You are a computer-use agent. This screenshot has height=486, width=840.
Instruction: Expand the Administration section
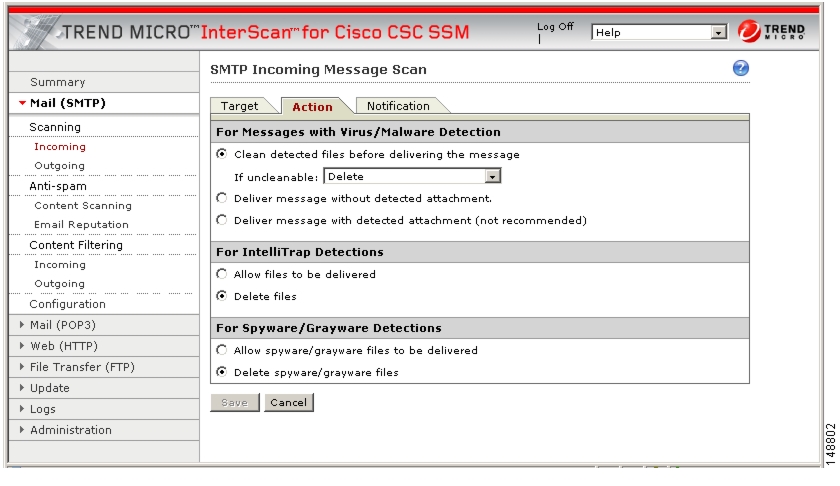pos(71,430)
